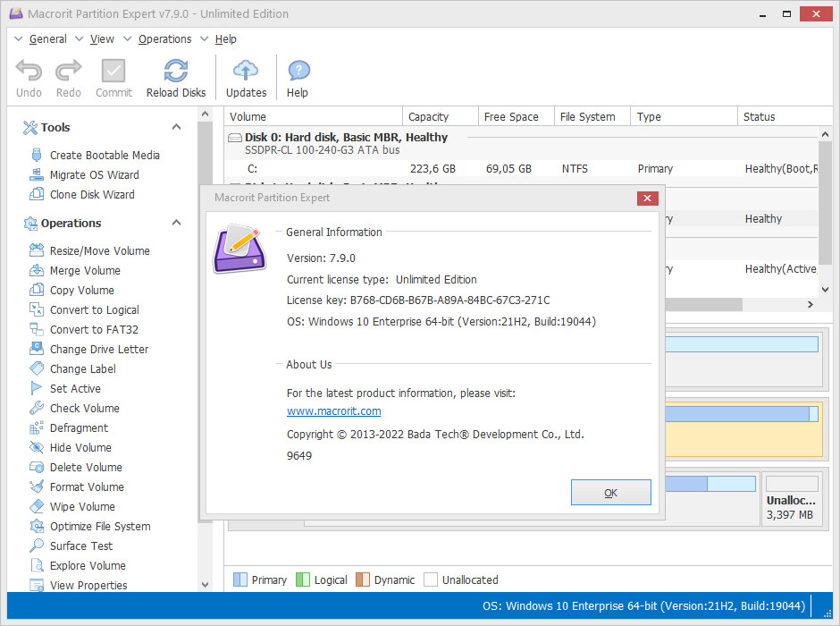Collapse the Tools section chevron
Screen dimensions: 840x626
tap(176, 127)
